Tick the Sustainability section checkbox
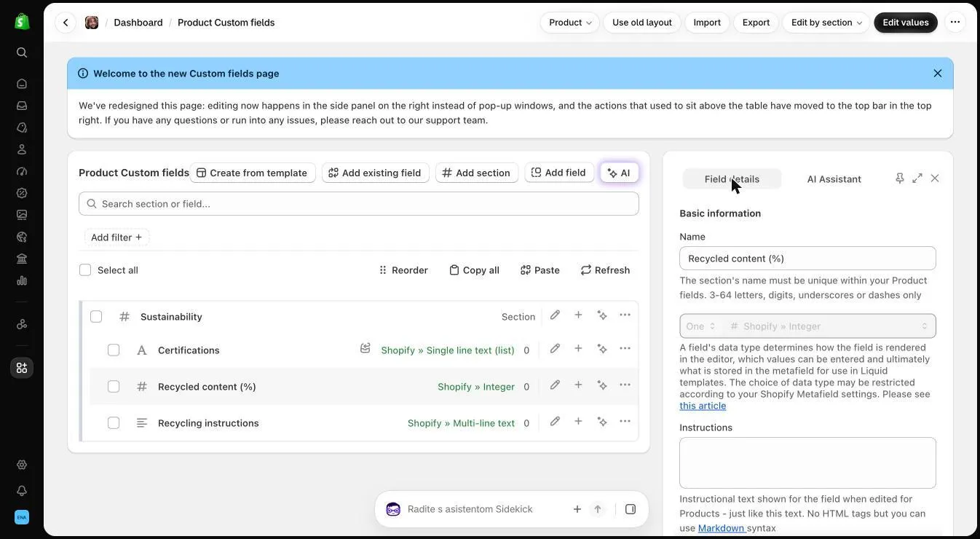980x539 pixels. [96, 317]
